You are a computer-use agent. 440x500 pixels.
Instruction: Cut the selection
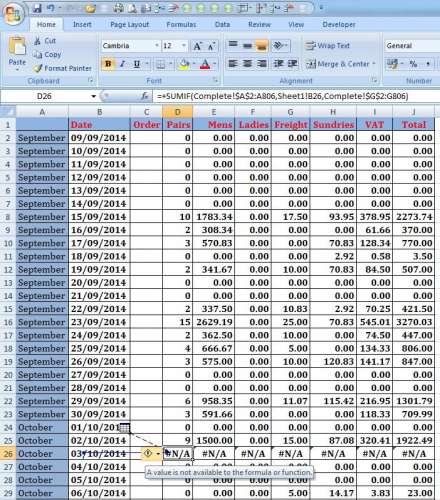(x=45, y=41)
